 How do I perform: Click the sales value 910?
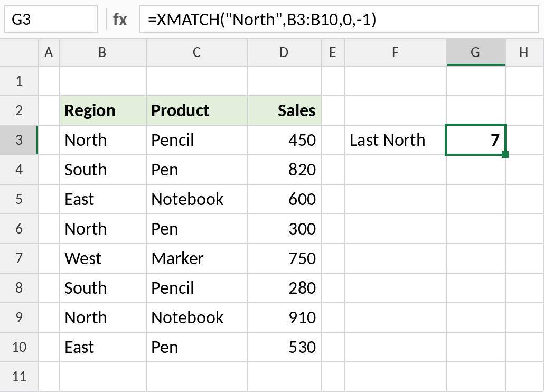285,318
